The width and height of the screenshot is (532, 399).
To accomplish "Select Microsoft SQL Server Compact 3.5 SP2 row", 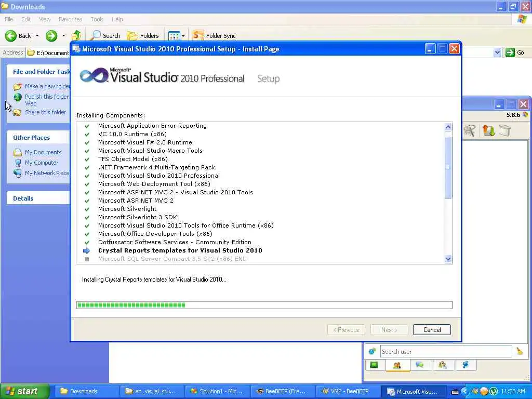I will 172,259.
